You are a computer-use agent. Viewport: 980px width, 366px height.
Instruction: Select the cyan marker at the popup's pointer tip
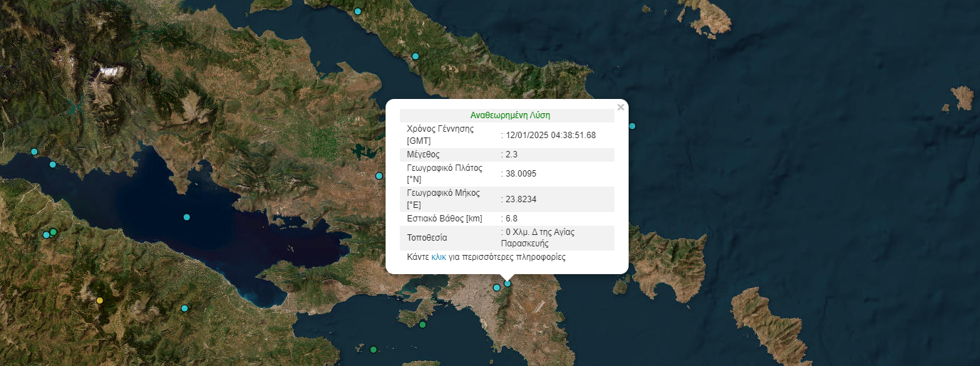(507, 283)
